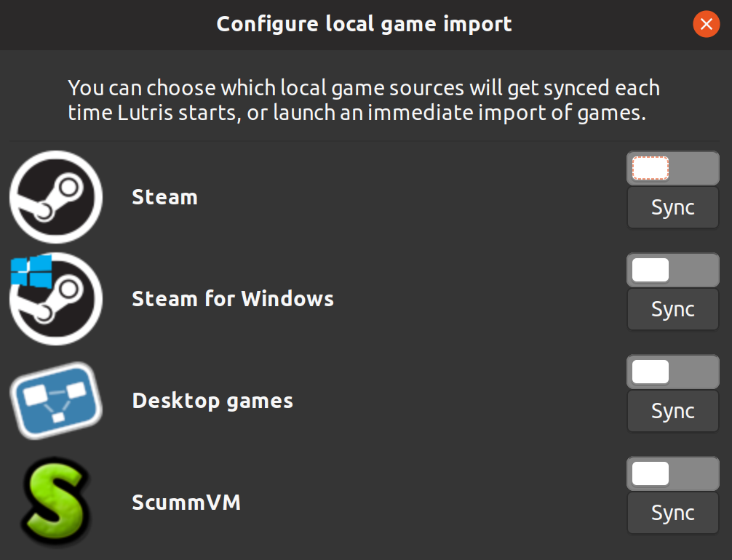
Task: Enable the Steam sync toggle
Action: click(x=672, y=168)
